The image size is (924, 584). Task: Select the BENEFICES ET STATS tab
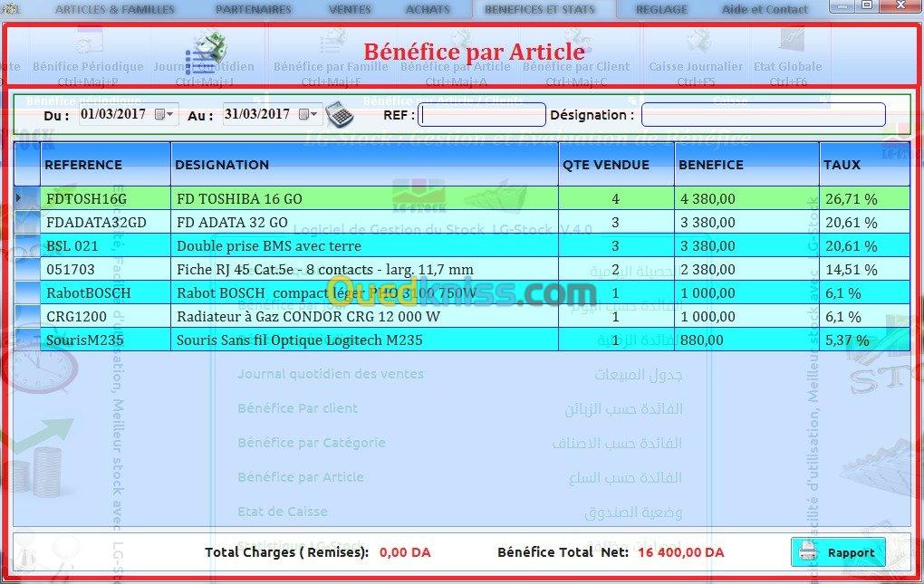(x=540, y=9)
